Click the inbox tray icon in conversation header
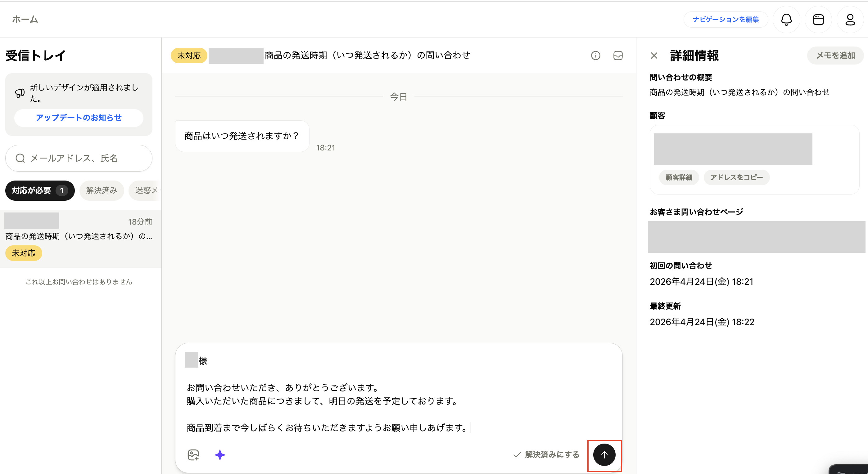The height and width of the screenshot is (474, 868). tap(618, 56)
